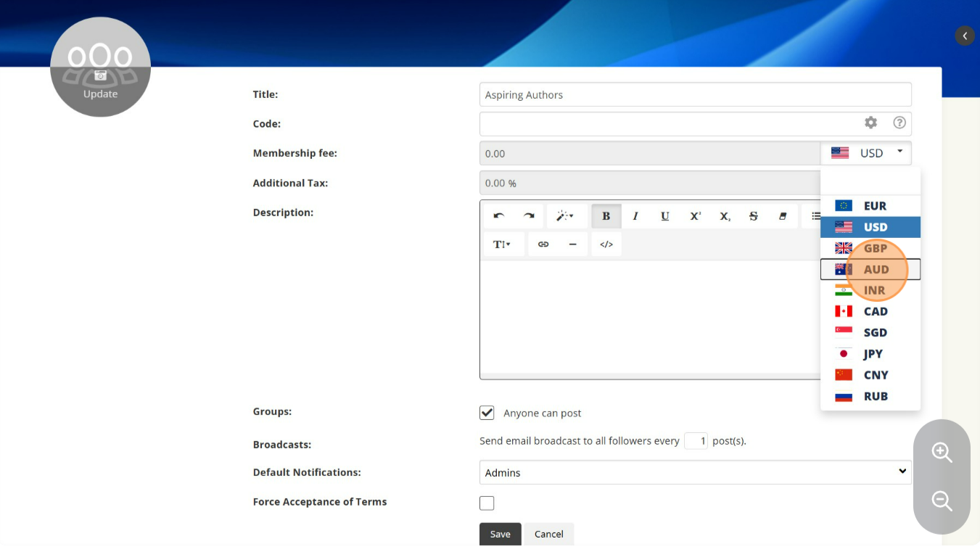Click the gear icon in the Code field
Screen dimensions: 980x560
pyautogui.click(x=870, y=123)
